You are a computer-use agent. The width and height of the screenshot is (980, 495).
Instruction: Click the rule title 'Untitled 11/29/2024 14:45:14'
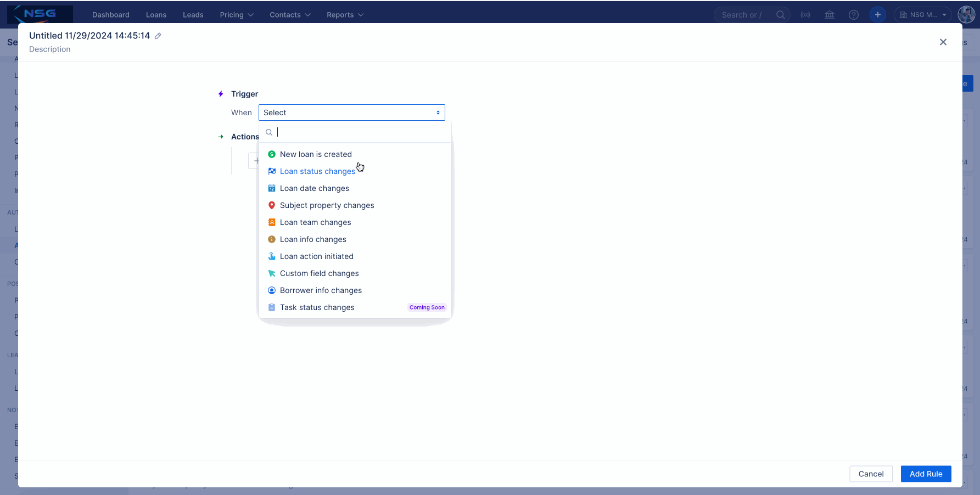point(89,36)
